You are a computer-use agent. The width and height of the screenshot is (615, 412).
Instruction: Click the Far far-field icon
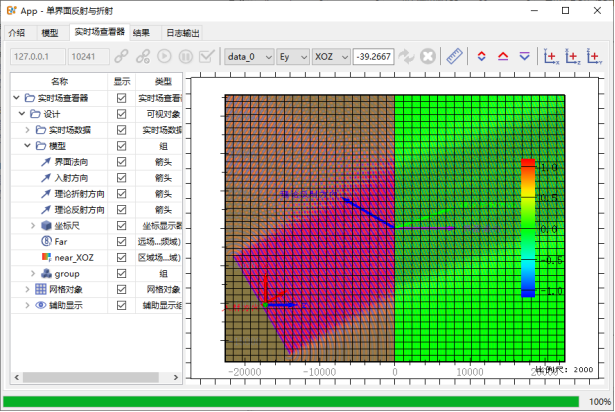point(46,241)
